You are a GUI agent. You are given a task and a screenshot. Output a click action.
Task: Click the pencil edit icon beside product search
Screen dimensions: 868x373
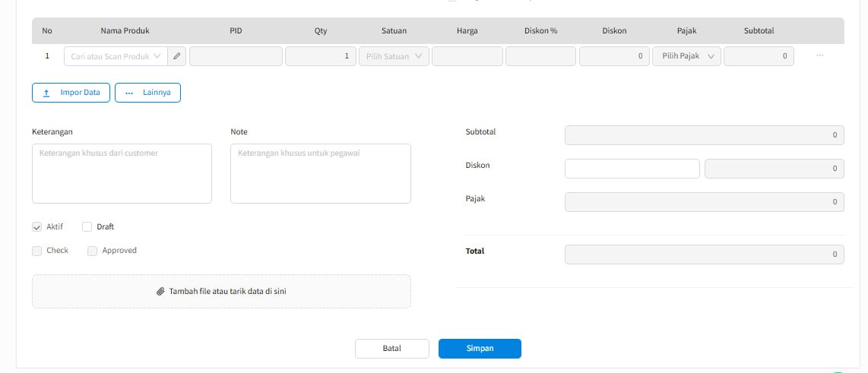pyautogui.click(x=176, y=56)
